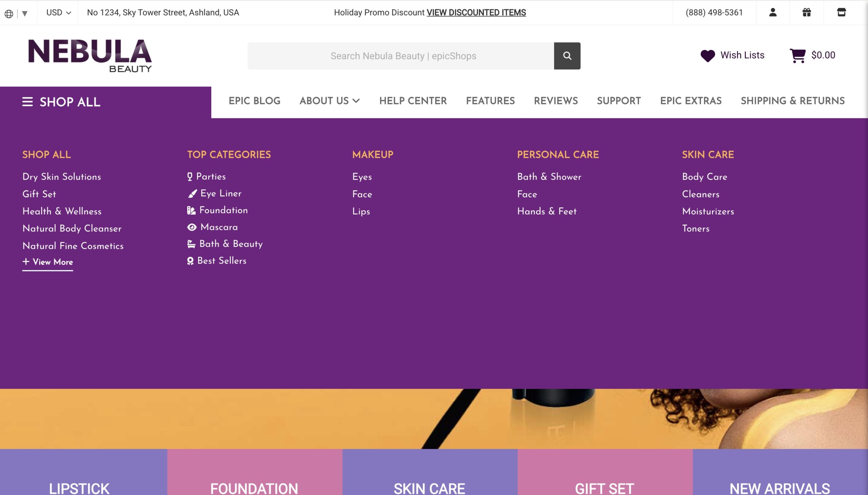Open the Moisturizers skin care link
868x495 pixels.
click(708, 211)
